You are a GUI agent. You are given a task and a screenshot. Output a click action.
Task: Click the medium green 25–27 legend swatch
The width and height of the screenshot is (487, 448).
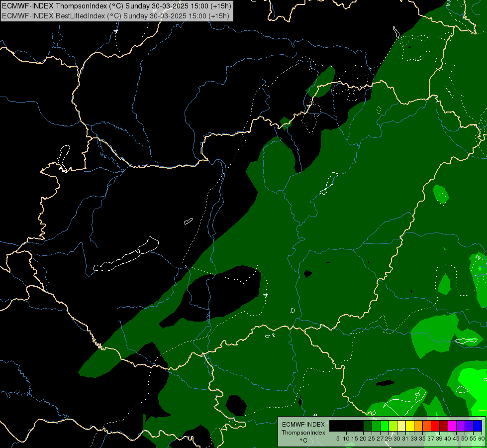[x=376, y=426]
